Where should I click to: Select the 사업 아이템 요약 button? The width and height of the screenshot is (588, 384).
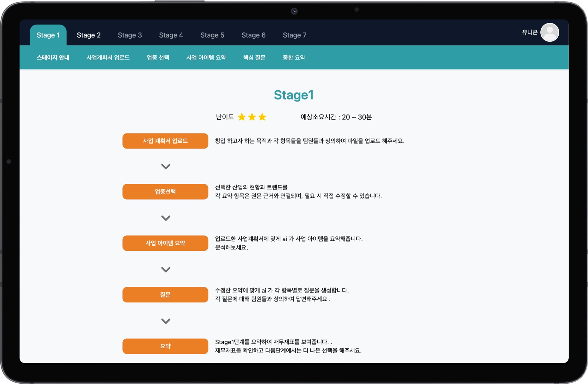click(165, 243)
